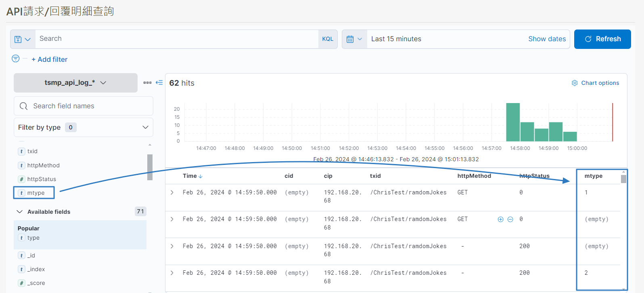Image resolution: width=644 pixels, height=293 pixels.
Task: Click the cid column header
Action: (289, 176)
